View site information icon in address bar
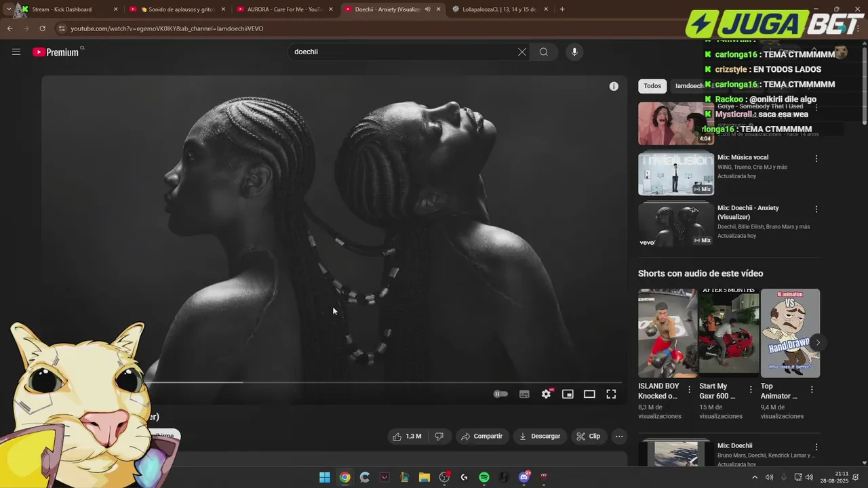The height and width of the screenshot is (488, 868). [x=62, y=28]
